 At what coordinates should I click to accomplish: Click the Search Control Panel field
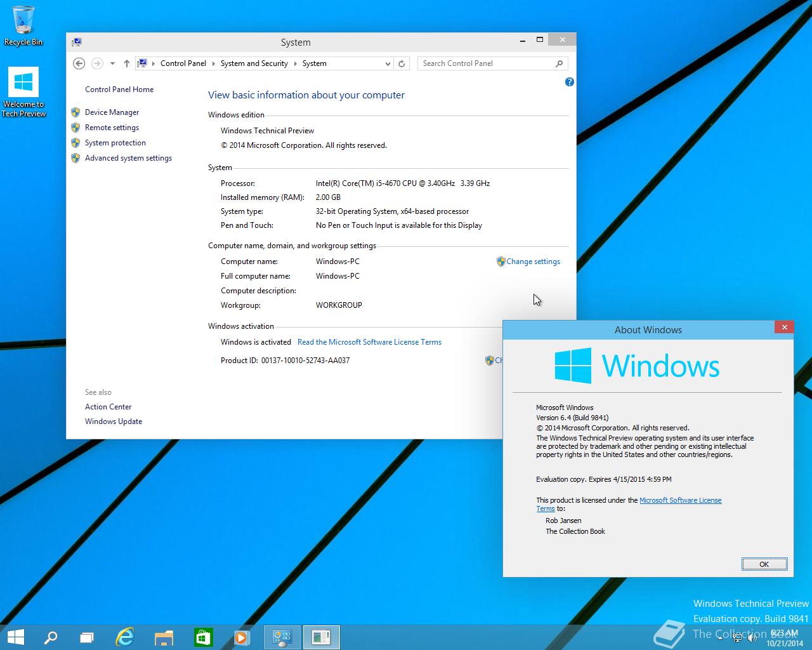(492, 63)
